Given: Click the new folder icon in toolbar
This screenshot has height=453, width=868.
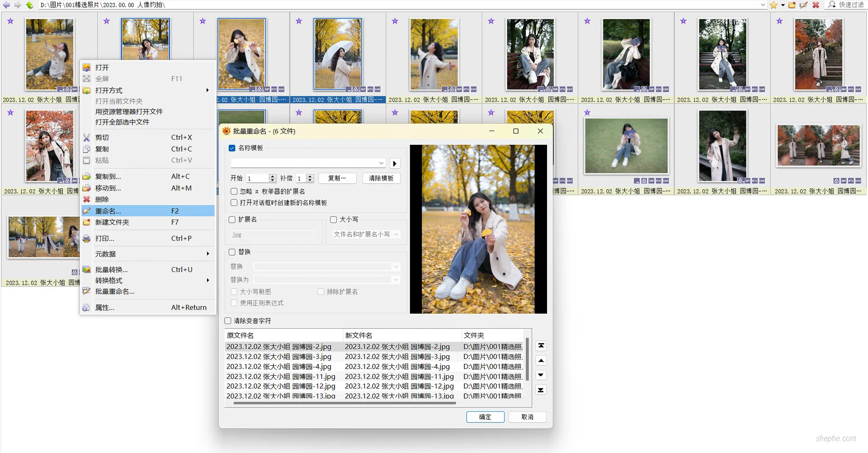Looking at the screenshot, I should (792, 5).
